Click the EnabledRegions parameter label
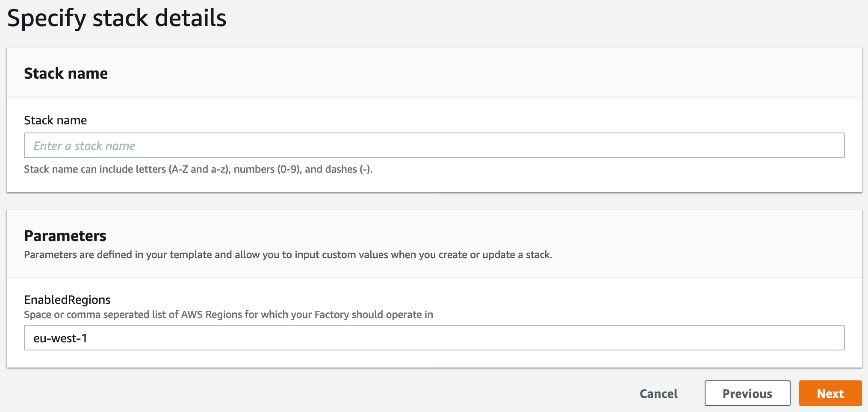Viewport: 868px width, 412px height. [67, 300]
